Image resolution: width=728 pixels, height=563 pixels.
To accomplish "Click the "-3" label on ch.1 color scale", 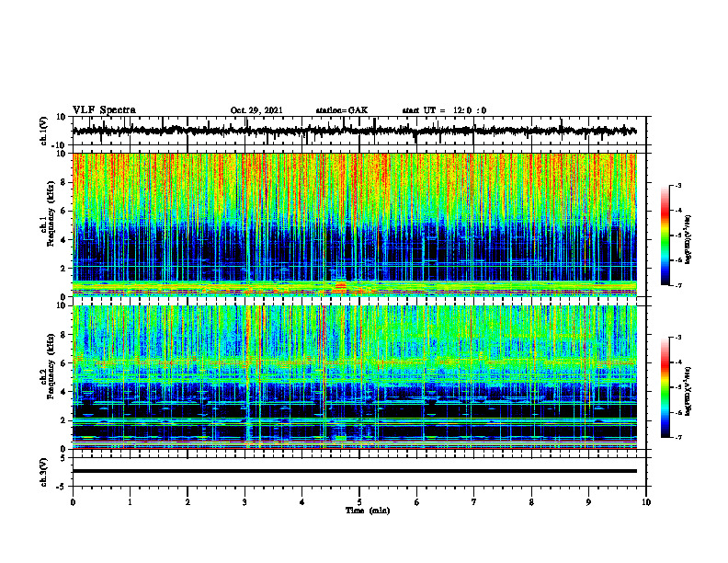I will (x=678, y=186).
